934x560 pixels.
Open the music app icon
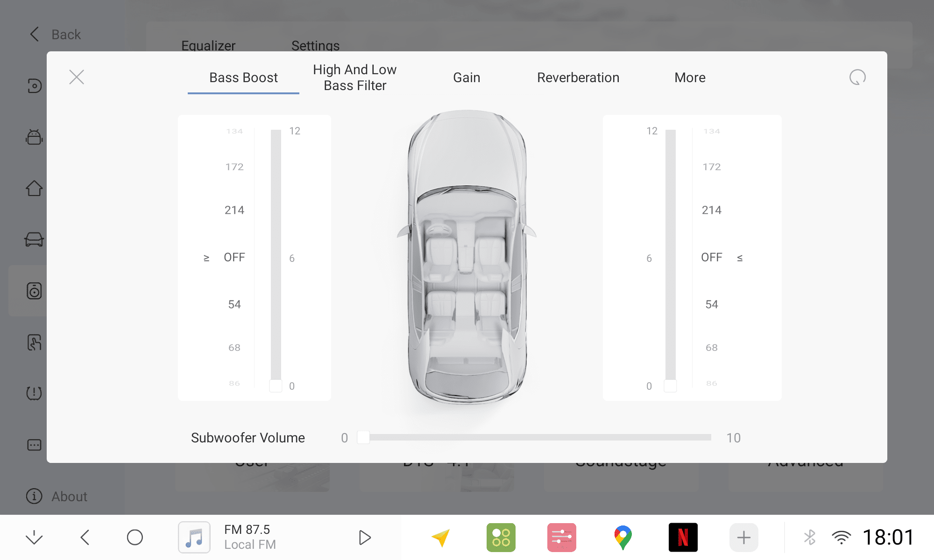[x=194, y=537]
